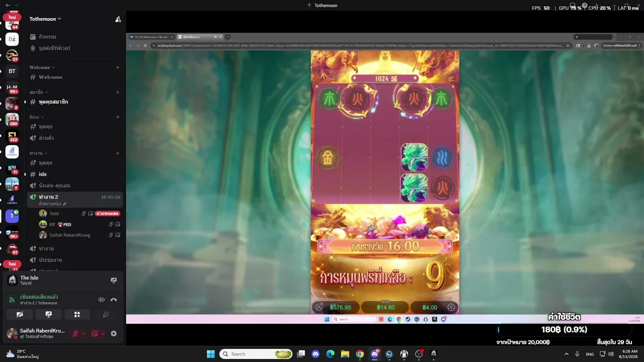The height and width of the screenshot is (362, 644).
Task: Expand the microphone input options arrow
Action: coord(84,333)
